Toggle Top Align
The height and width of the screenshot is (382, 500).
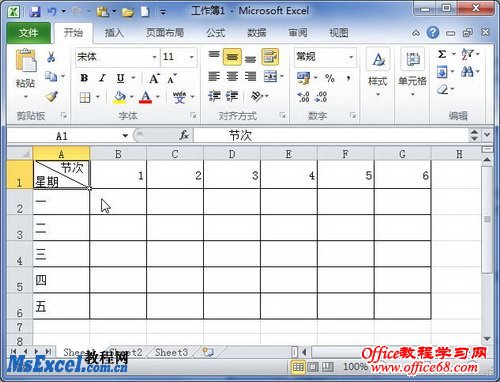tap(214, 54)
